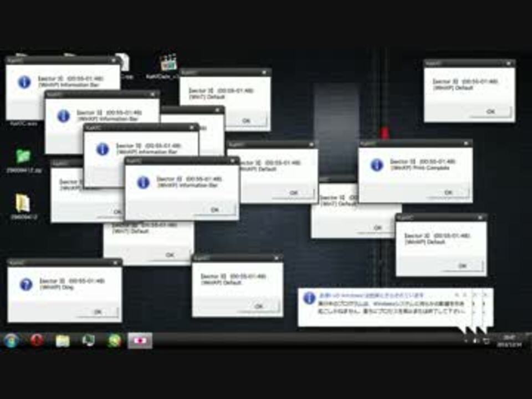This screenshot has height=399, width=532.
Task: Open the clapperboard video file on desktop
Action: pyautogui.click(x=168, y=62)
